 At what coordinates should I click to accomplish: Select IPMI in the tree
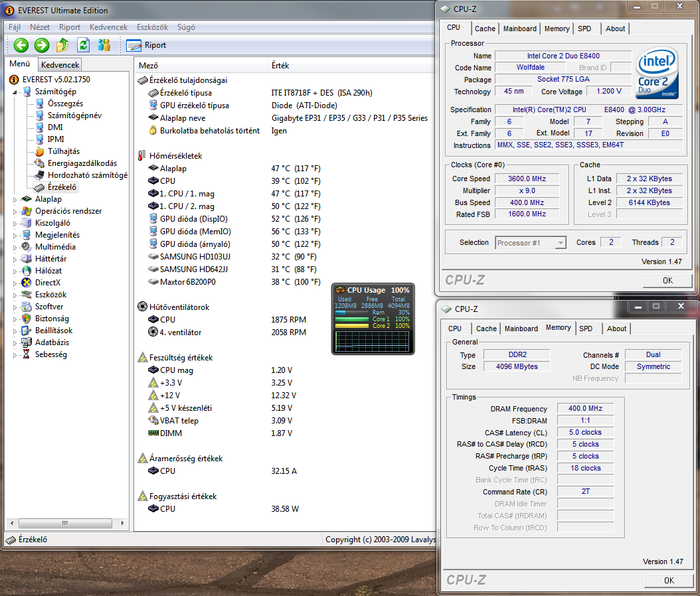[x=56, y=139]
